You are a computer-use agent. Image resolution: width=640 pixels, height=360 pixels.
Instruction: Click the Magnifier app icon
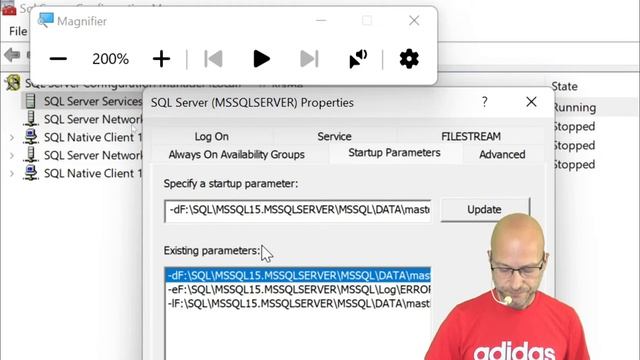pos(45,20)
